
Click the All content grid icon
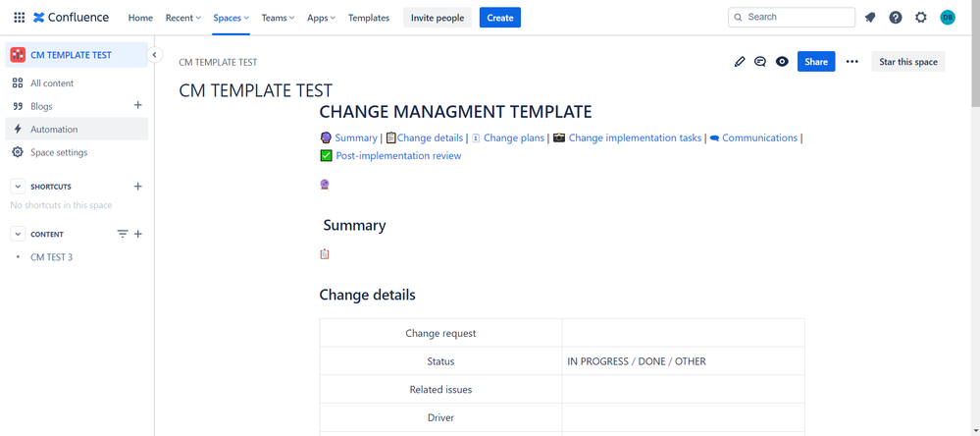18,83
